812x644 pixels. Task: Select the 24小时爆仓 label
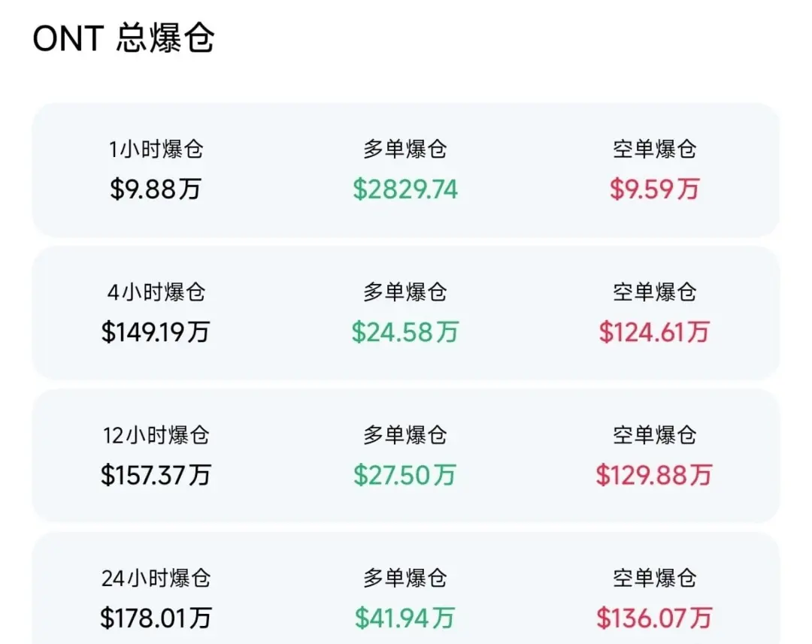156,578
